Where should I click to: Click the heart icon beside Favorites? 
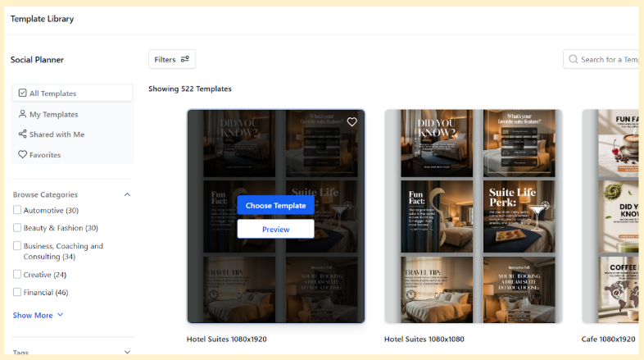point(23,154)
